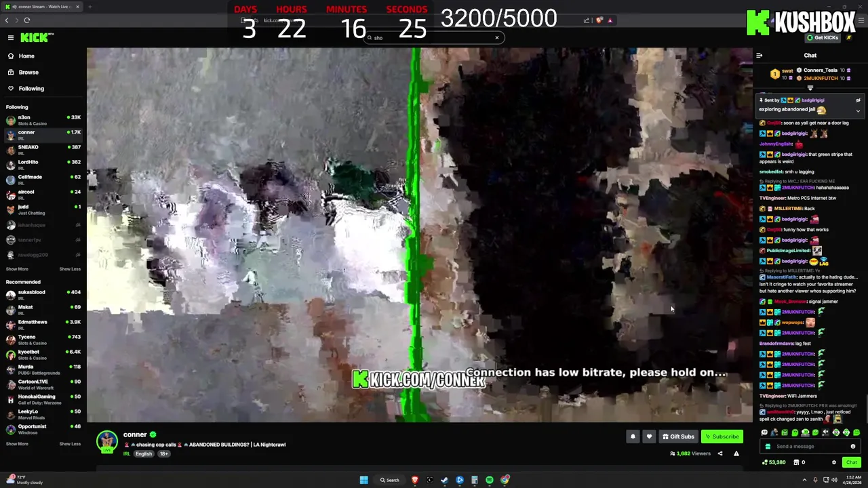This screenshot has width=868, height=488.
Task: Go to Home in the sidebar
Action: tap(42, 56)
